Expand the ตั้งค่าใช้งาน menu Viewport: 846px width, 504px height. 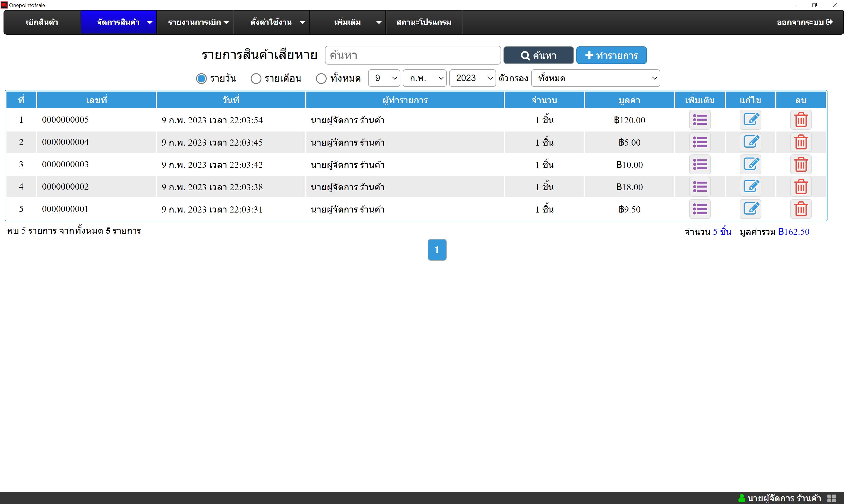[x=271, y=22]
